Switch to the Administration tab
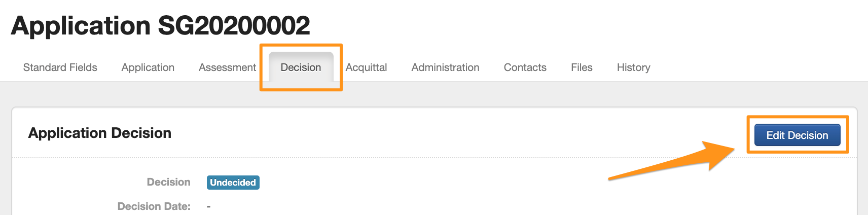The image size is (868, 215). 445,67
